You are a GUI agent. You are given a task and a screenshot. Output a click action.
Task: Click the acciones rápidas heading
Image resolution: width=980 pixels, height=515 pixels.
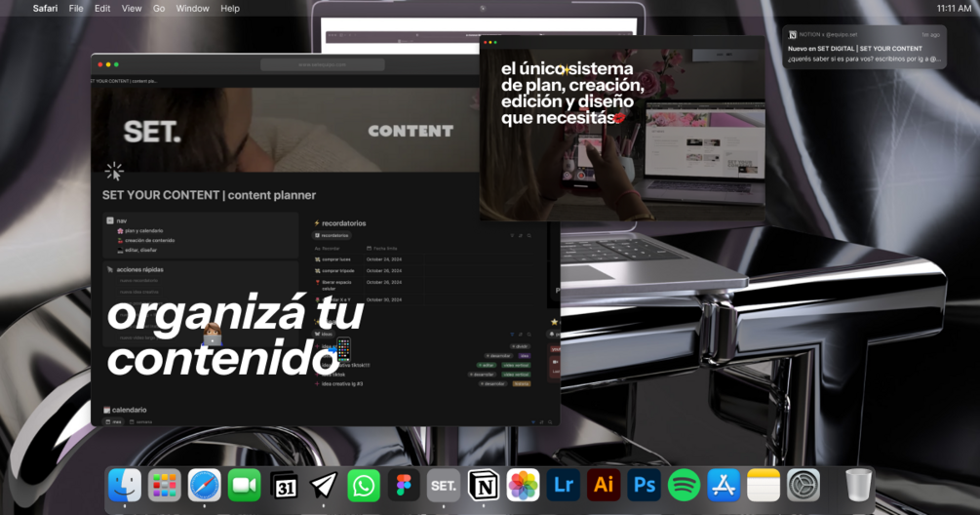pyautogui.click(x=140, y=270)
